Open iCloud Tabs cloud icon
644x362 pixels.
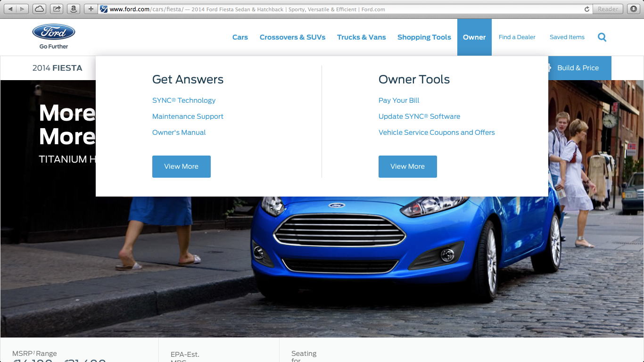click(x=40, y=9)
